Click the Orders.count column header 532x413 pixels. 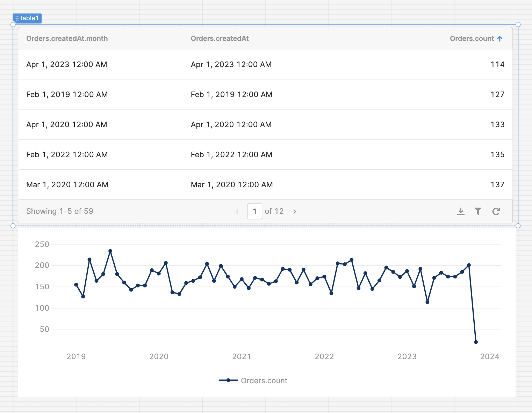click(x=472, y=39)
